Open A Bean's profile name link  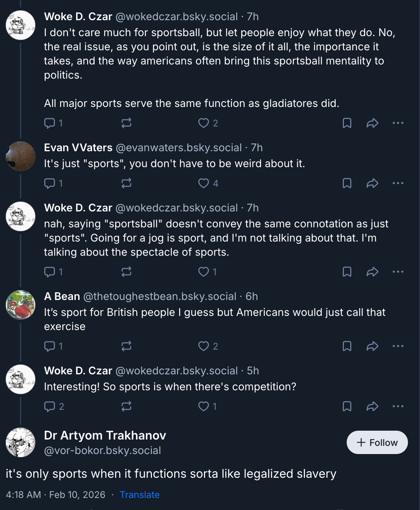[x=62, y=296]
